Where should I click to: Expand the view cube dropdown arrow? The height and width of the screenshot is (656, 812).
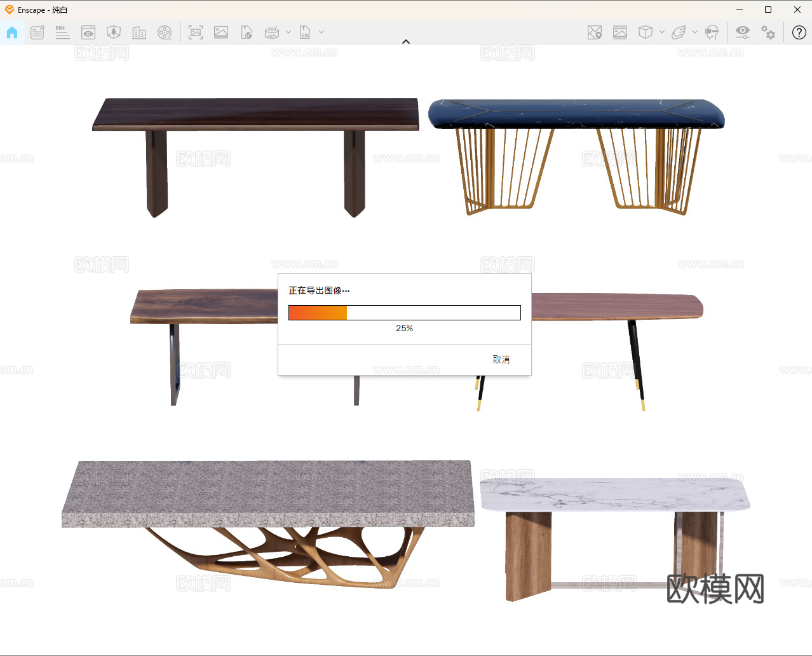[662, 32]
